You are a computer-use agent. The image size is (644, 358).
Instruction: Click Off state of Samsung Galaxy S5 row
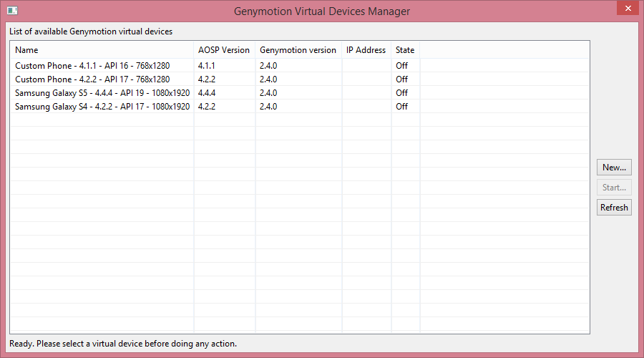[x=401, y=93]
